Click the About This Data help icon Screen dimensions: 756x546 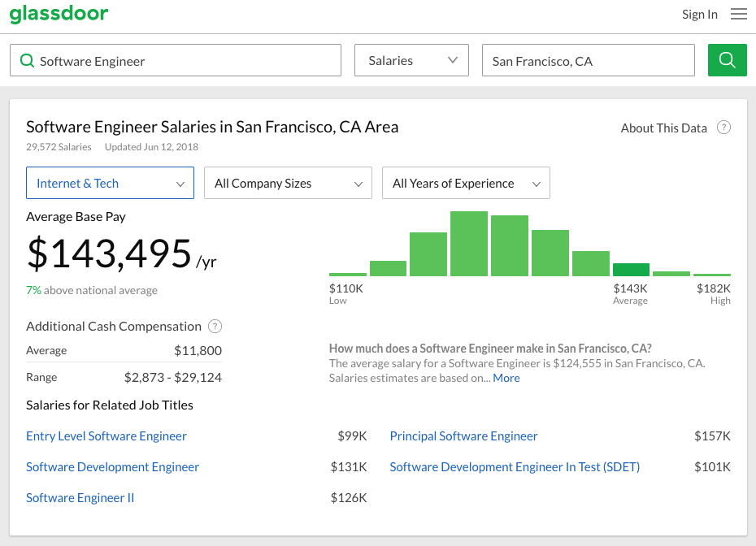723,128
